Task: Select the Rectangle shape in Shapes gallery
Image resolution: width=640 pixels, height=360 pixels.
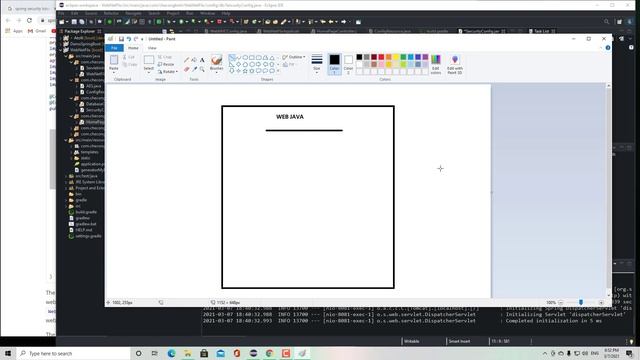Action: tap(252, 58)
